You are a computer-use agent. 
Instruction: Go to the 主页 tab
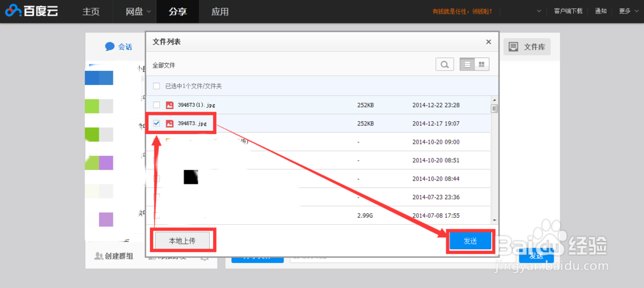pos(91,12)
